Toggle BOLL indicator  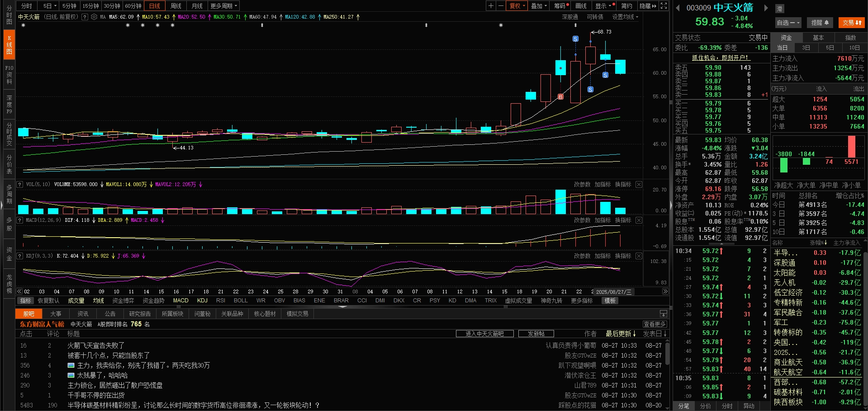click(241, 301)
